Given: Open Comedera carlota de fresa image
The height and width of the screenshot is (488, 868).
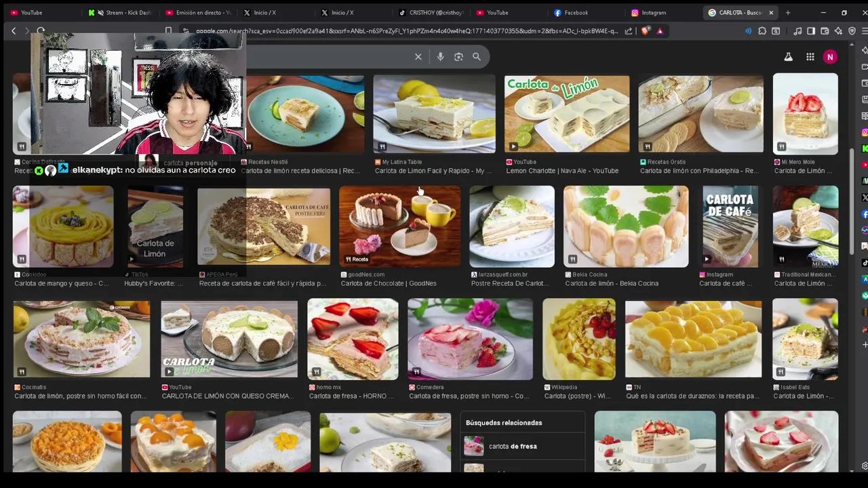Looking at the screenshot, I should pos(470,339).
